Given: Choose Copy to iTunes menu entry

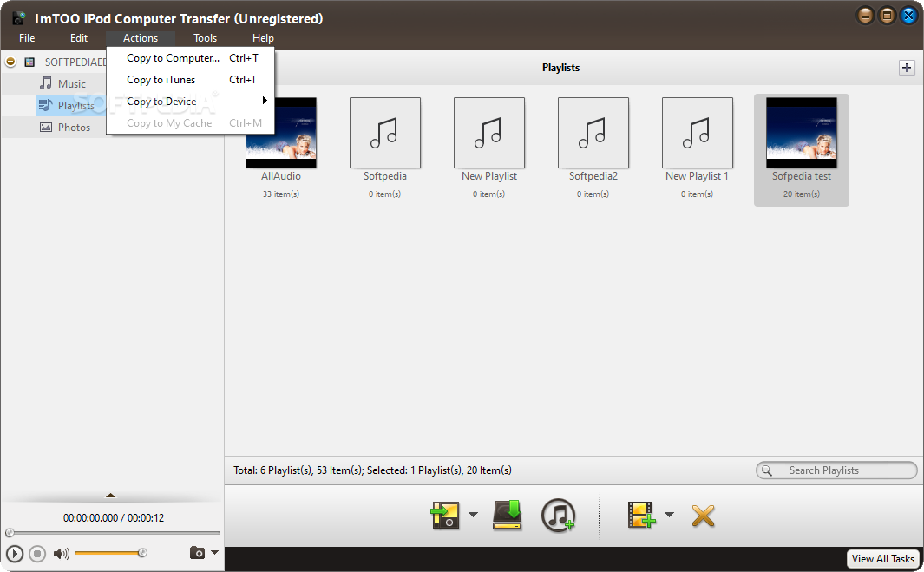Looking at the screenshot, I should tap(190, 80).
